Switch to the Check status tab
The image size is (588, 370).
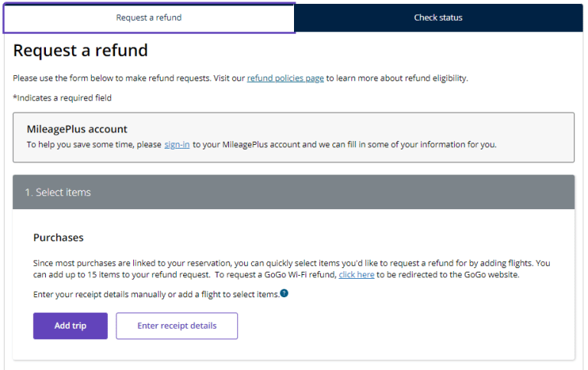point(439,18)
